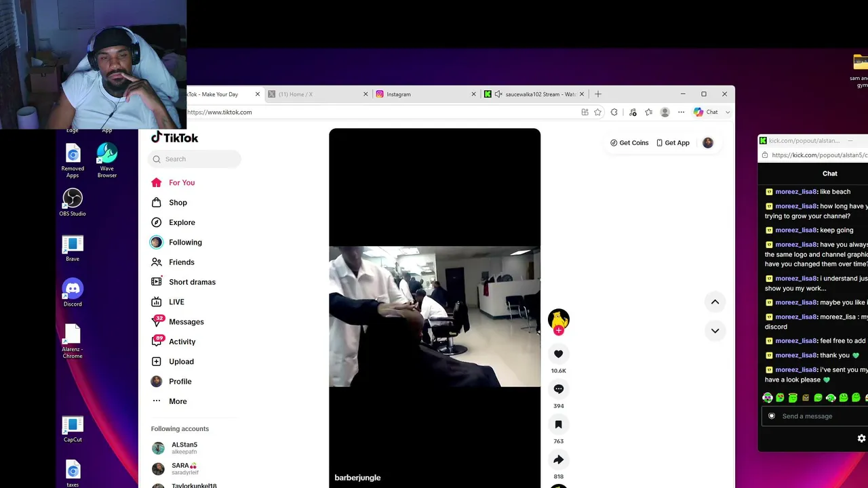Image resolution: width=868 pixels, height=488 pixels.
Task: Click the webcam overlay in corner
Action: pyautogui.click(x=93, y=64)
